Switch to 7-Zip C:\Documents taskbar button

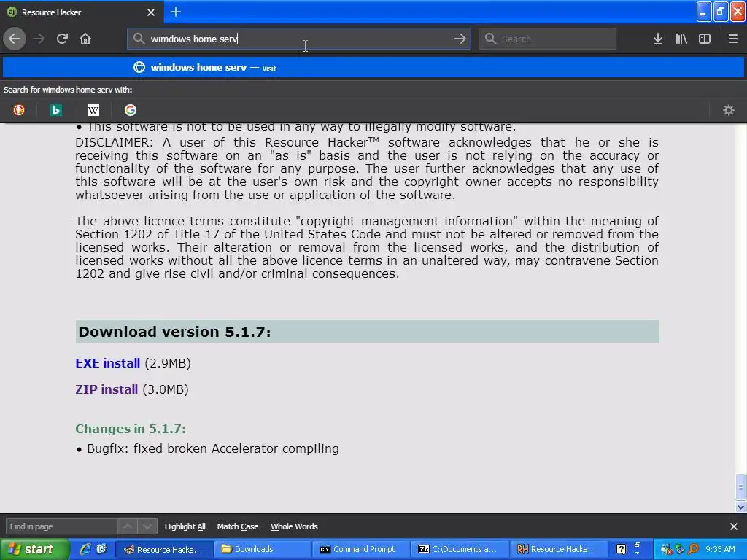click(x=458, y=550)
